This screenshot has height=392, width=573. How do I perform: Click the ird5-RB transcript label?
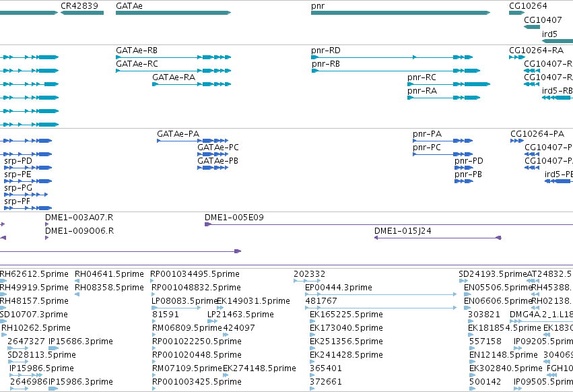point(557,91)
